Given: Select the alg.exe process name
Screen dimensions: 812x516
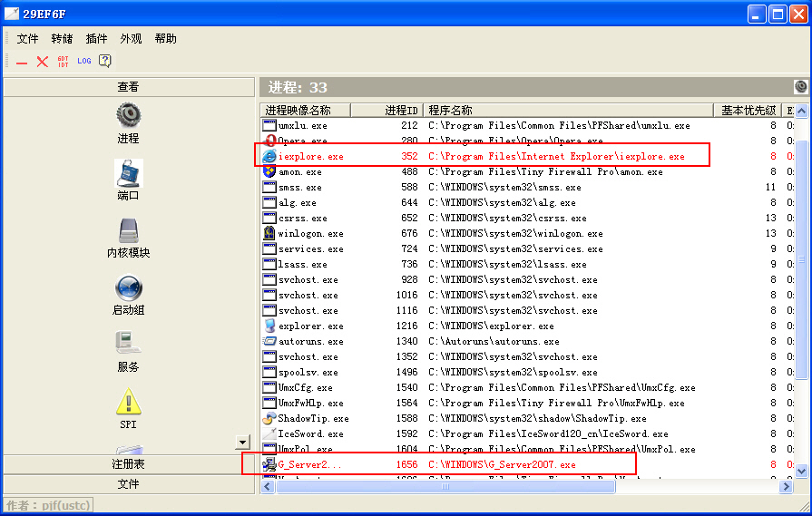Looking at the screenshot, I should (298, 202).
